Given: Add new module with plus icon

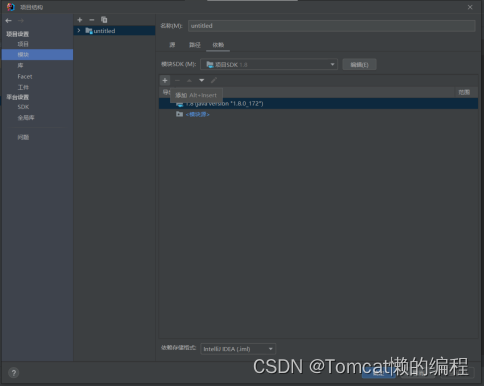Looking at the screenshot, I should pos(80,20).
